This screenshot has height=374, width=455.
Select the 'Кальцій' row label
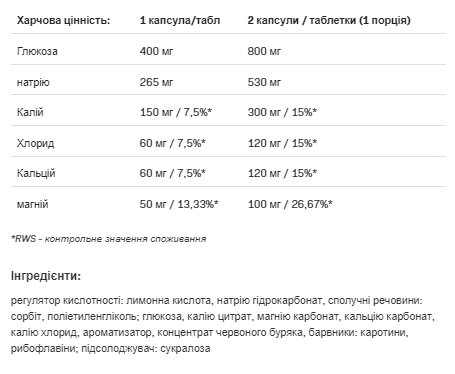coord(36,173)
